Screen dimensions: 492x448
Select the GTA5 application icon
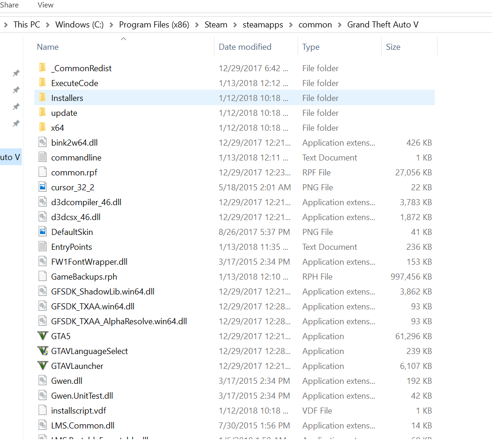click(43, 336)
